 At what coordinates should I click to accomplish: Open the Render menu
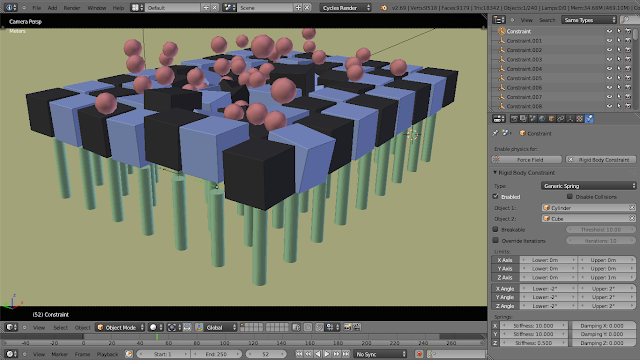pos(72,8)
